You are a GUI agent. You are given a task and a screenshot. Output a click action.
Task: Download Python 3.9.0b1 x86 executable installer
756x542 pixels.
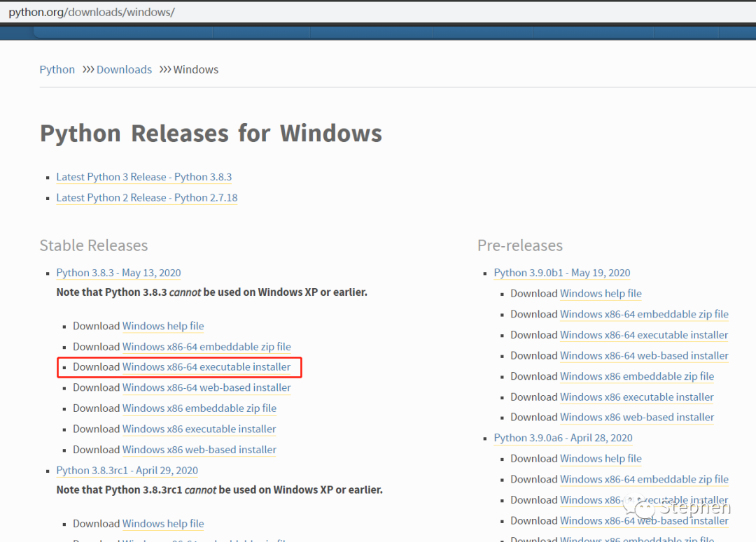tap(637, 397)
